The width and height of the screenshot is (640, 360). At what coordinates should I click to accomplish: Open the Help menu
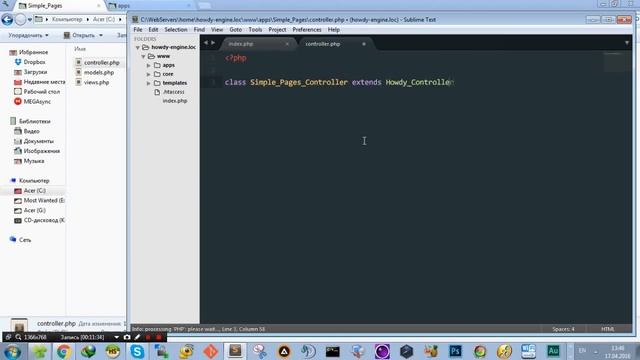click(333, 30)
